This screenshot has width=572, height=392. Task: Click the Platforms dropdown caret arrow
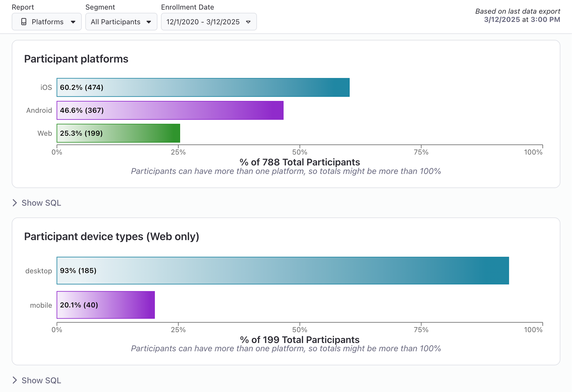pyautogui.click(x=73, y=22)
